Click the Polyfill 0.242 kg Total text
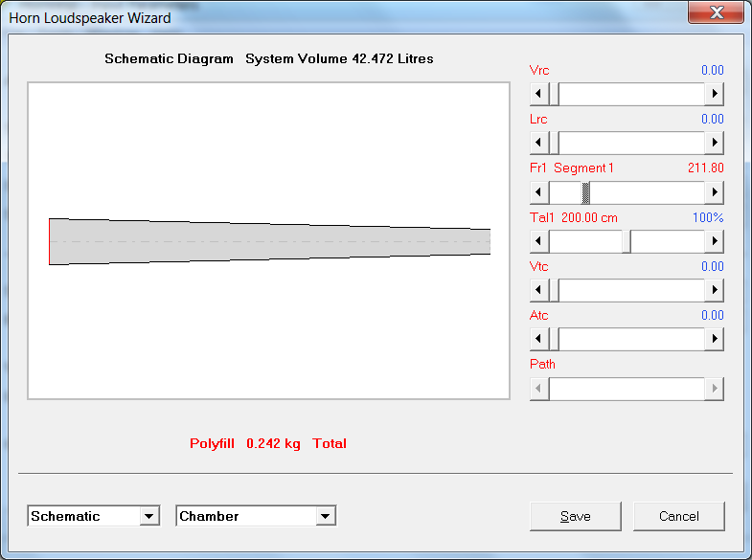Image resolution: width=752 pixels, height=560 pixels. click(268, 443)
